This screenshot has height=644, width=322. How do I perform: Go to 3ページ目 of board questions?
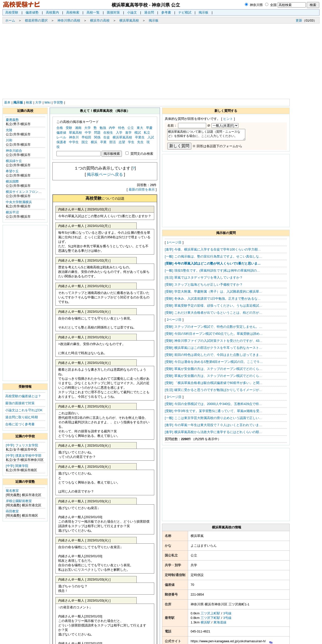click(x=174, y=397)
